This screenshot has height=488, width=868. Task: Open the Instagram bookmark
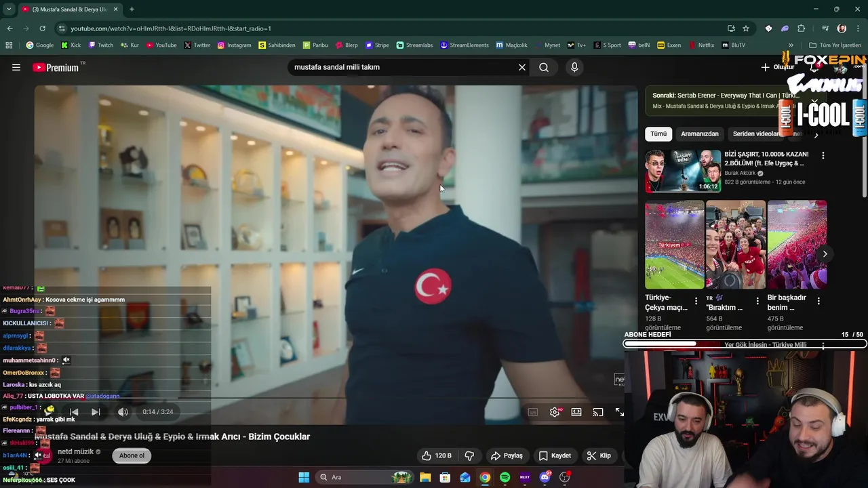(234, 45)
